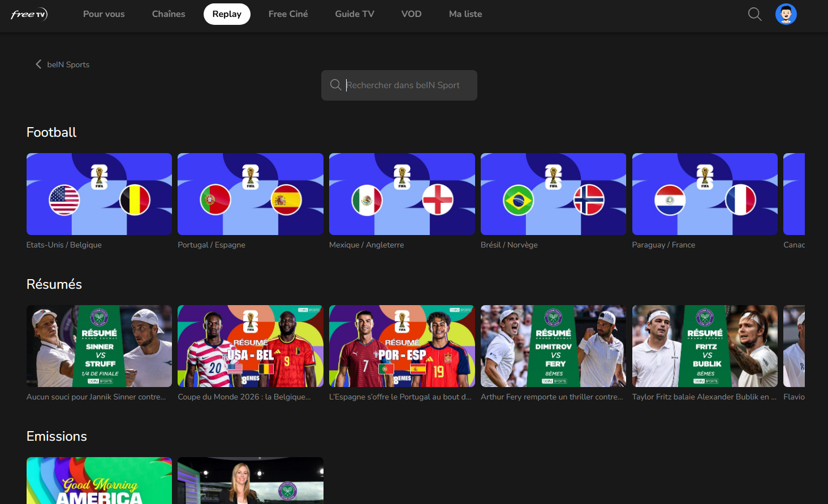Viewport: 828px width, 504px height.
Task: Open the Good Morning America show thumbnail
Action: [x=99, y=480]
